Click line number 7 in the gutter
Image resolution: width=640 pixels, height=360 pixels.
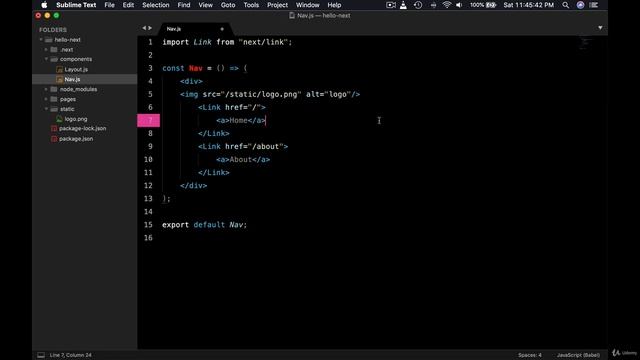(149, 120)
